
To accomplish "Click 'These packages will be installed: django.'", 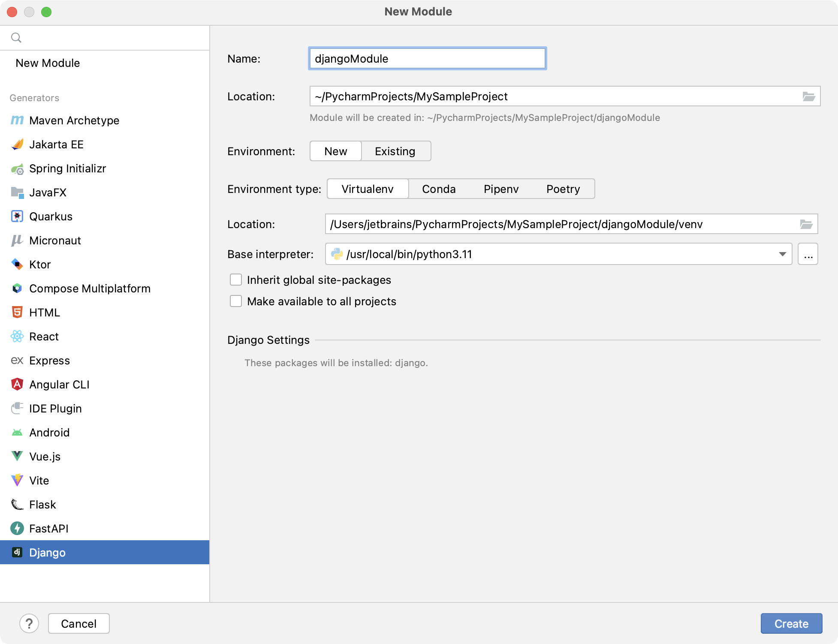I will [x=336, y=363].
